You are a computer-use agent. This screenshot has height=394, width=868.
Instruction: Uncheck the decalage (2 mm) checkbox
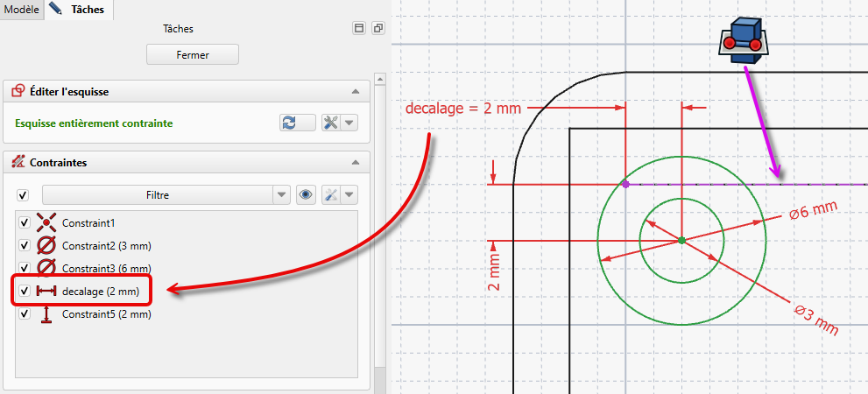click(x=25, y=291)
